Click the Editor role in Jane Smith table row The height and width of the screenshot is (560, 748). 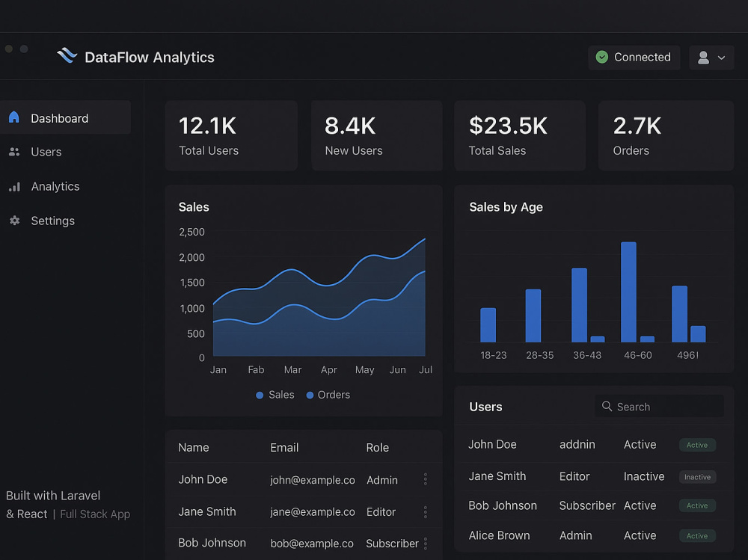pyautogui.click(x=381, y=512)
